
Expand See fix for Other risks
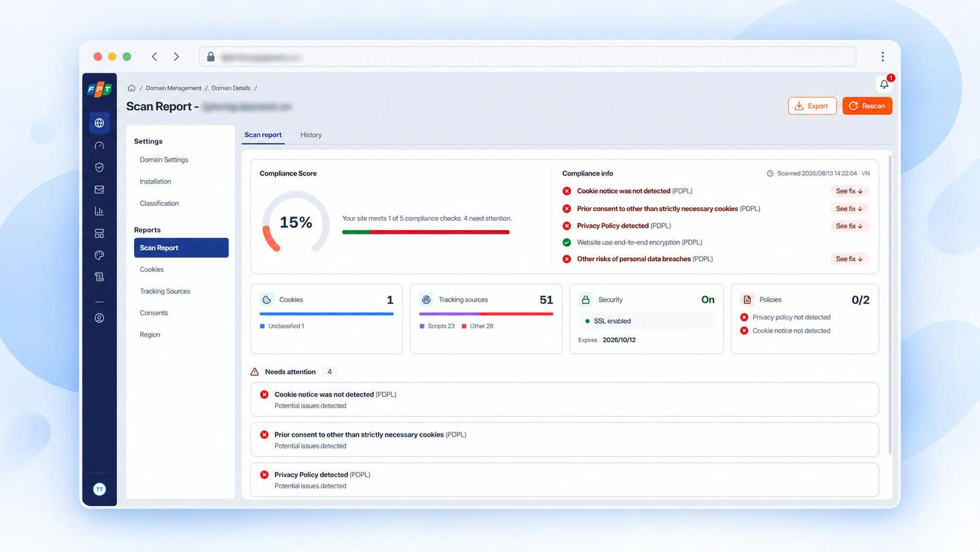point(849,259)
